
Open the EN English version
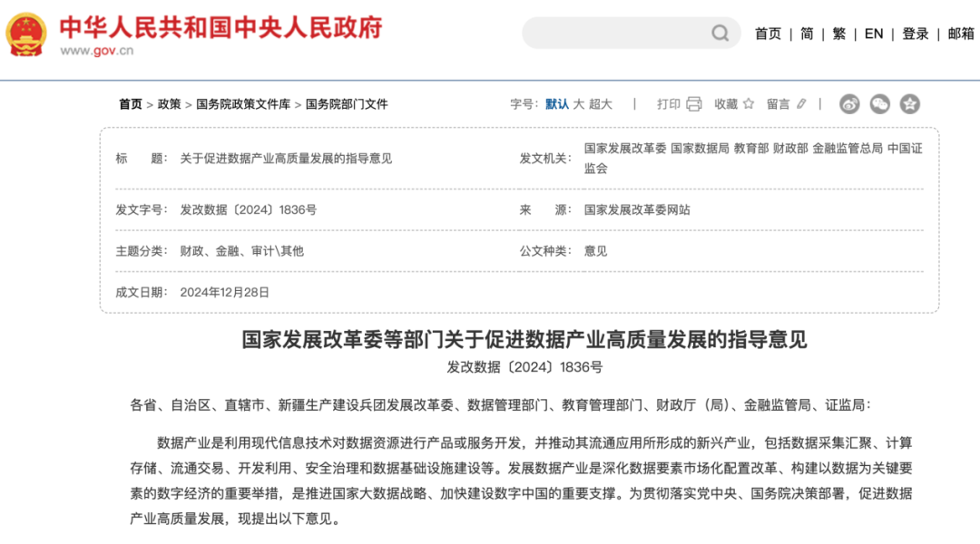(x=874, y=34)
